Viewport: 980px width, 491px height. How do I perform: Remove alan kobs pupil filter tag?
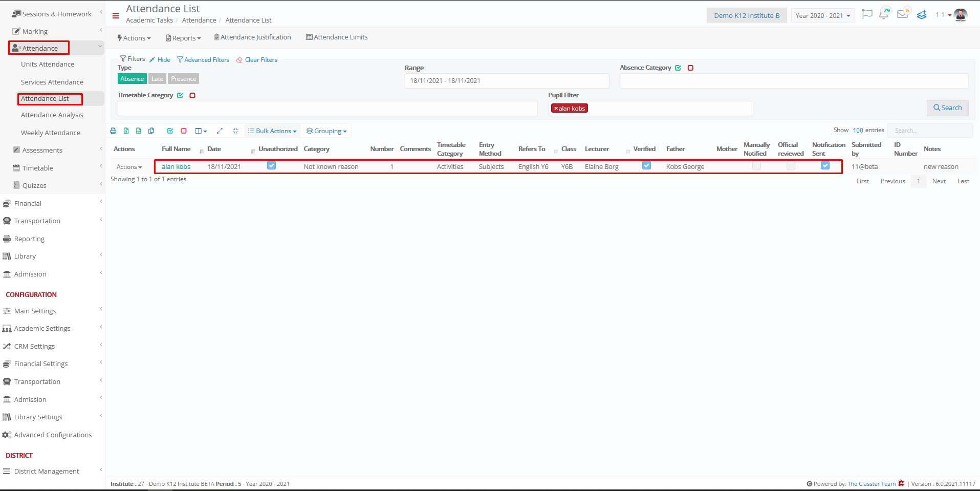point(556,109)
